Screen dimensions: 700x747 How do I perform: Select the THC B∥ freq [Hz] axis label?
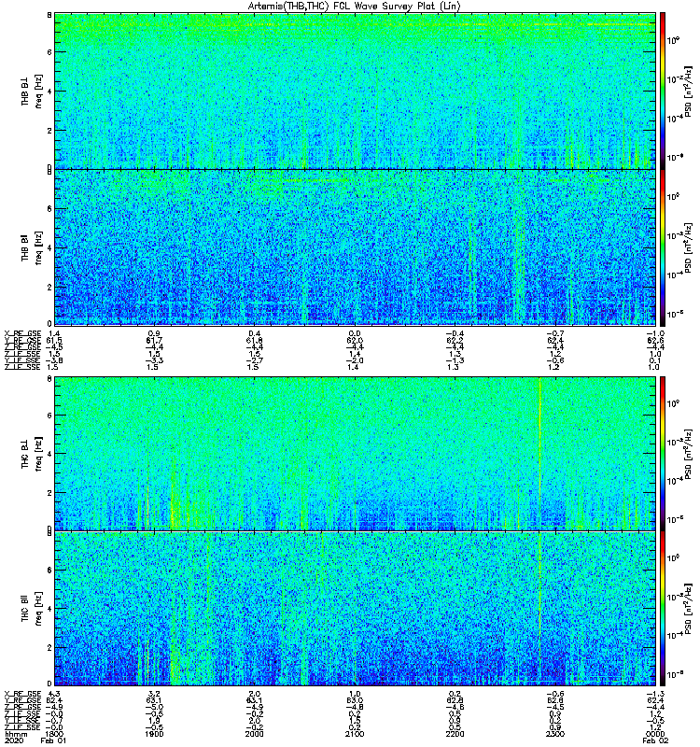(x=32, y=609)
